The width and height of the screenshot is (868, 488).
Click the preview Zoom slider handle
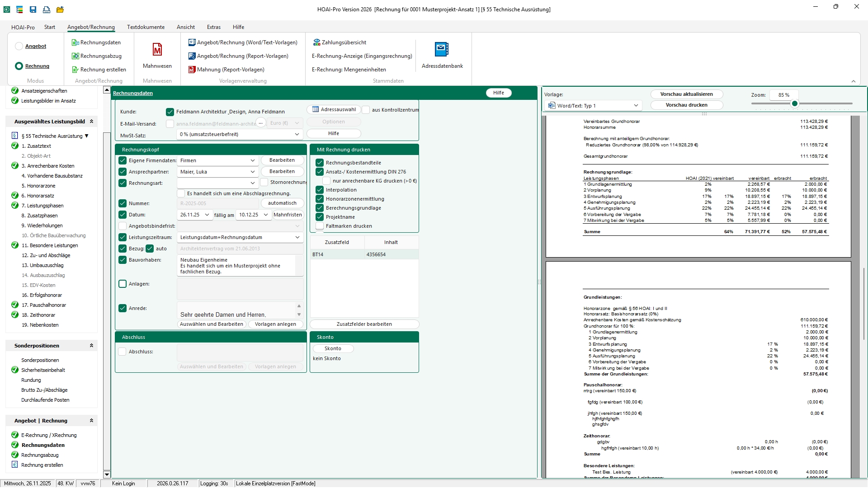(x=795, y=103)
